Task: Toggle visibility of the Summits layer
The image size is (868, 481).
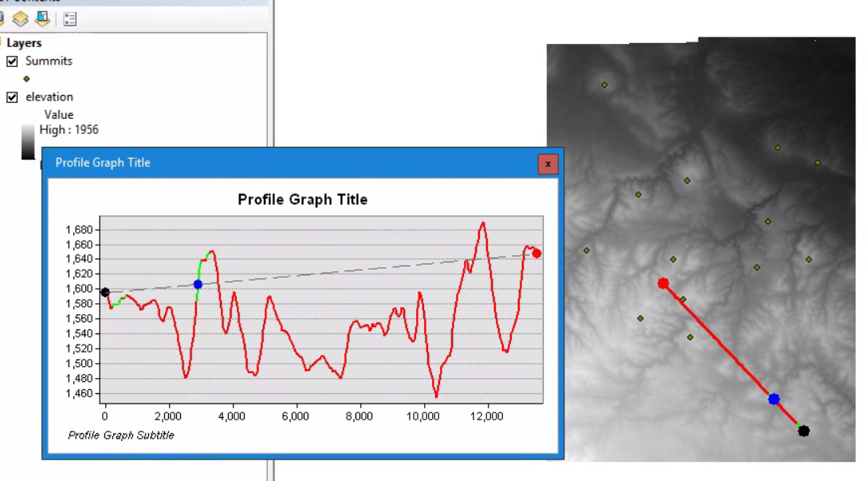Action: click(x=11, y=61)
